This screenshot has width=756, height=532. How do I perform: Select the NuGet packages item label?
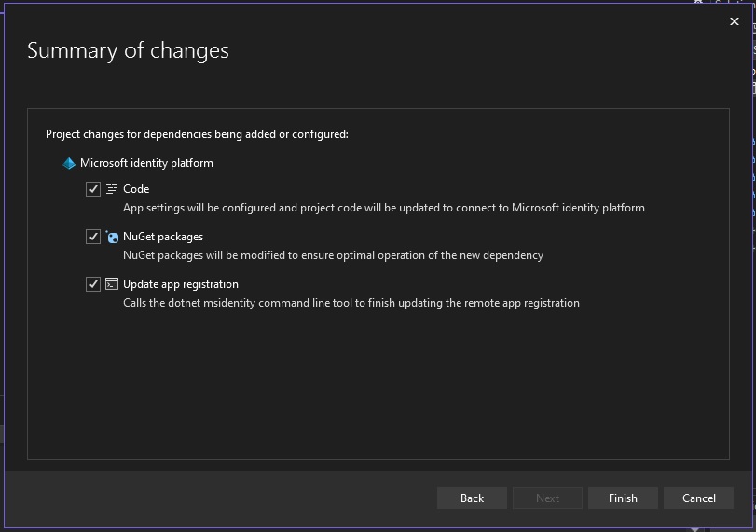163,237
